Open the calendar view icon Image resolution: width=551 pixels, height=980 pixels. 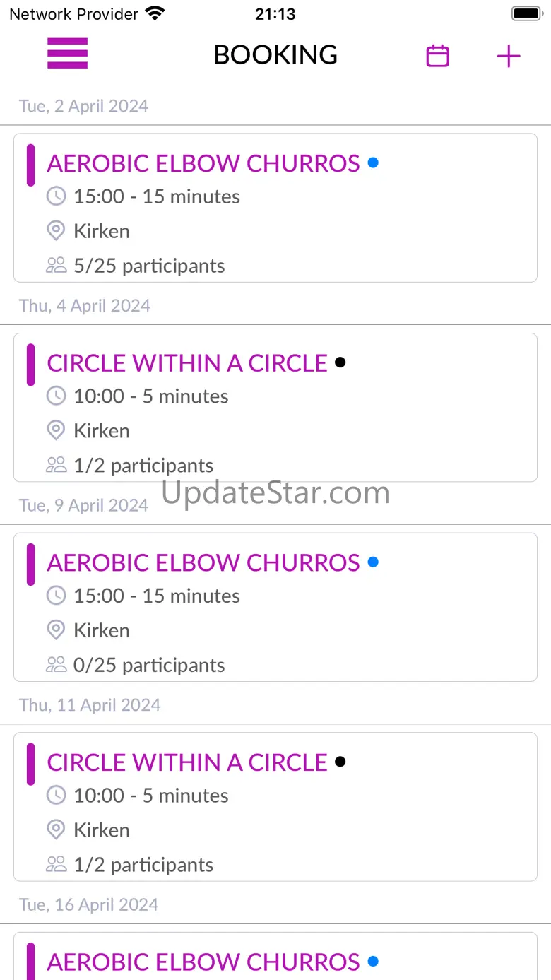pos(438,56)
